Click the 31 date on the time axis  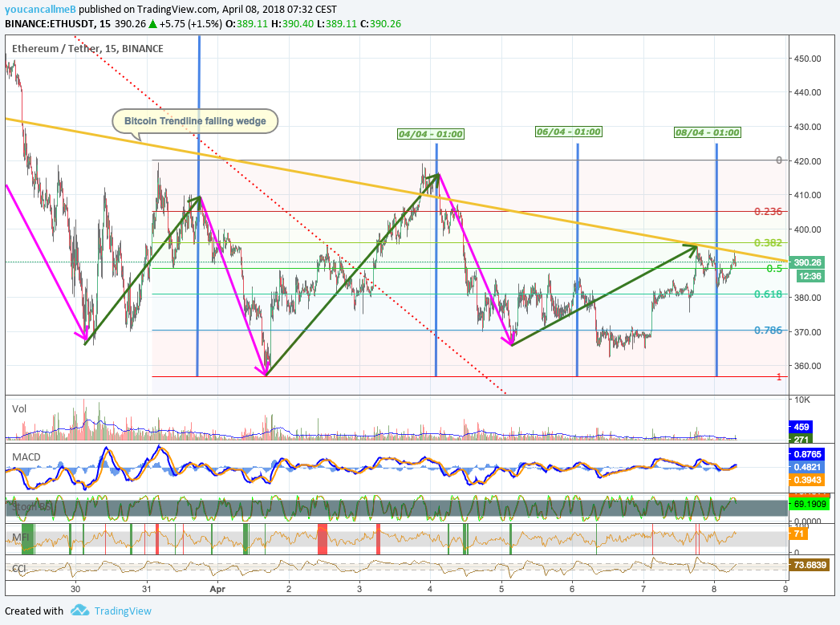click(146, 589)
